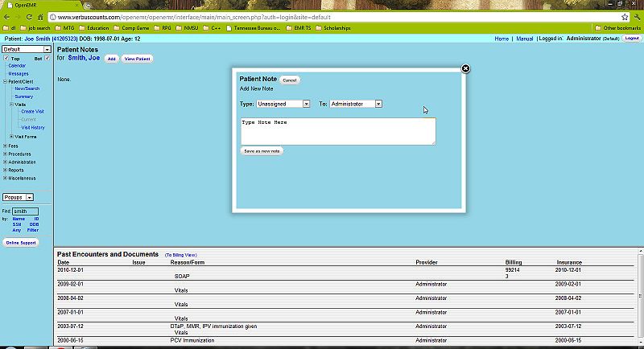Click the View Patient button
The image size is (644, 349).
pos(137,59)
